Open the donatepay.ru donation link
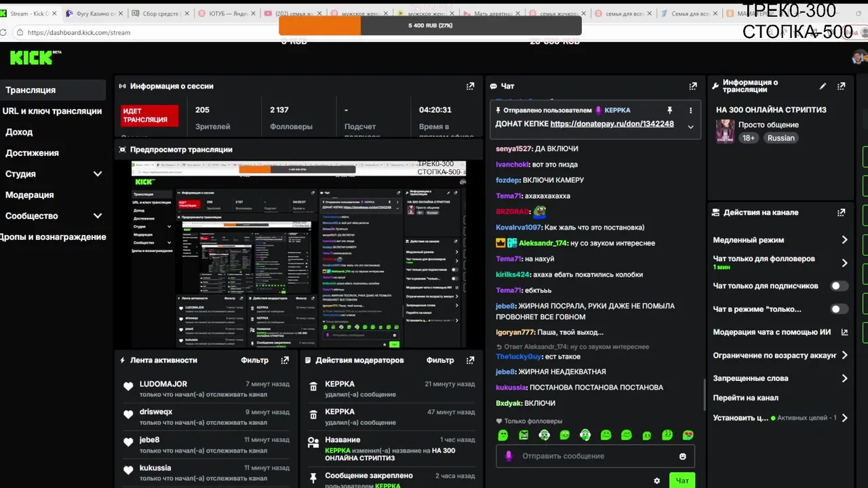868x488 pixels. (612, 124)
